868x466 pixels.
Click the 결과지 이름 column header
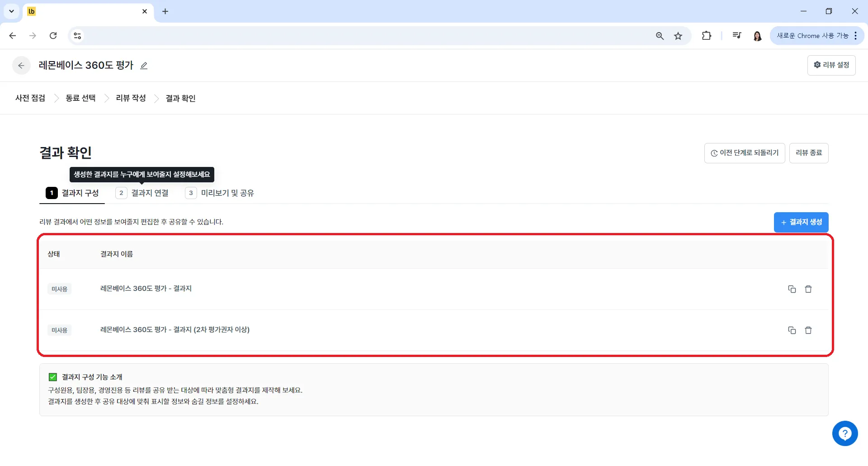click(117, 254)
